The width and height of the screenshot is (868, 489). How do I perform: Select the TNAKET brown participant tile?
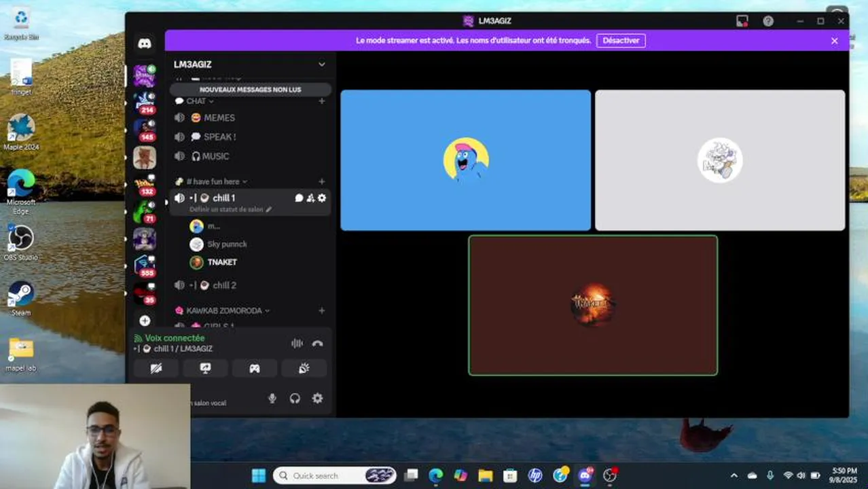(593, 305)
